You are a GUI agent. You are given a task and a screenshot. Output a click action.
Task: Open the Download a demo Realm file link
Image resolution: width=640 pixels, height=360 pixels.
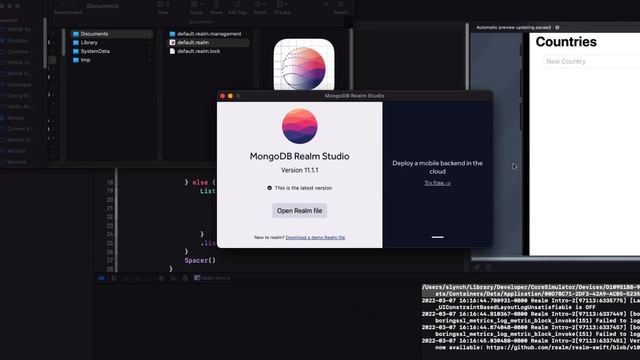(315, 237)
